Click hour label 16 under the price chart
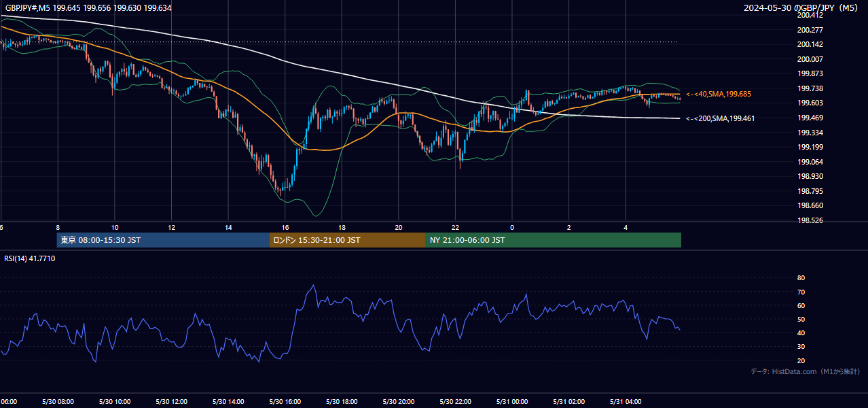868x408 pixels. point(285,227)
